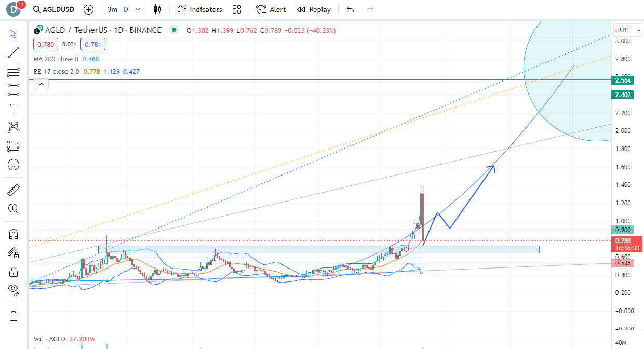Click the zoom in magnifier tool

pos(14,209)
